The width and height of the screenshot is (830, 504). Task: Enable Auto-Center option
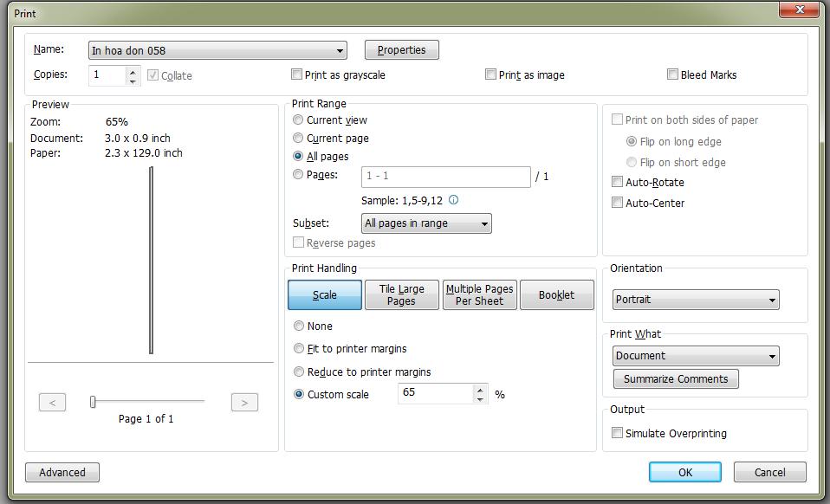coord(617,203)
